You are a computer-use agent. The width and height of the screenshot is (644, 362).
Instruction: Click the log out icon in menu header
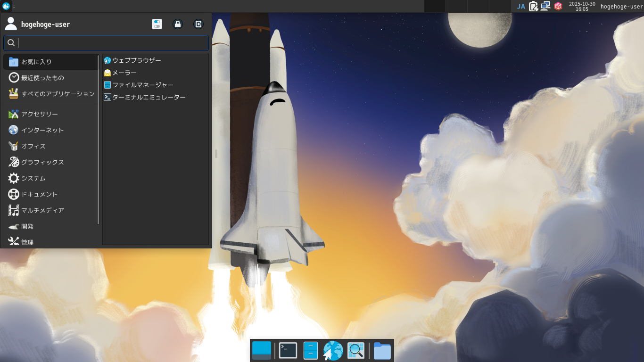(198, 24)
